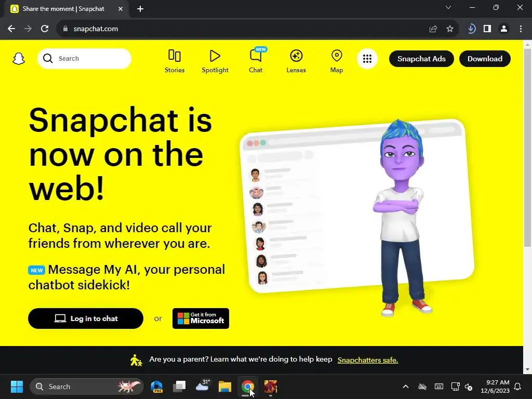The image size is (532, 399).
Task: Click the Snapchat ghost logo
Action: tap(19, 59)
